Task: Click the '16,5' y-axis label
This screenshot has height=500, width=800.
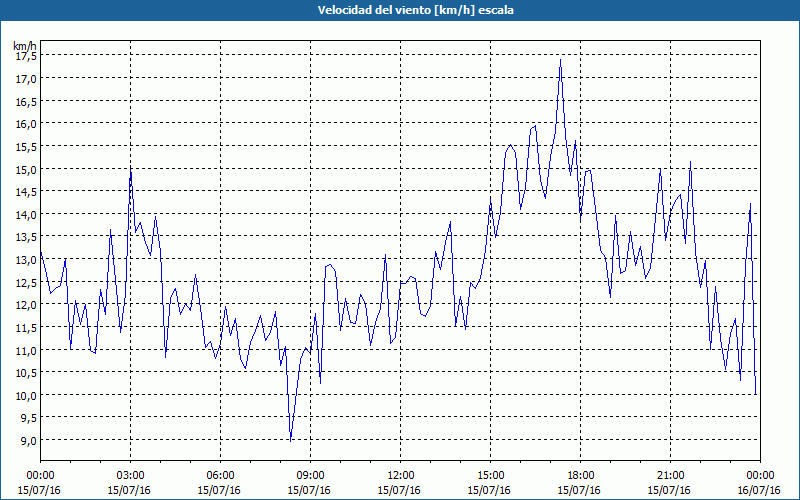Action: click(26, 102)
